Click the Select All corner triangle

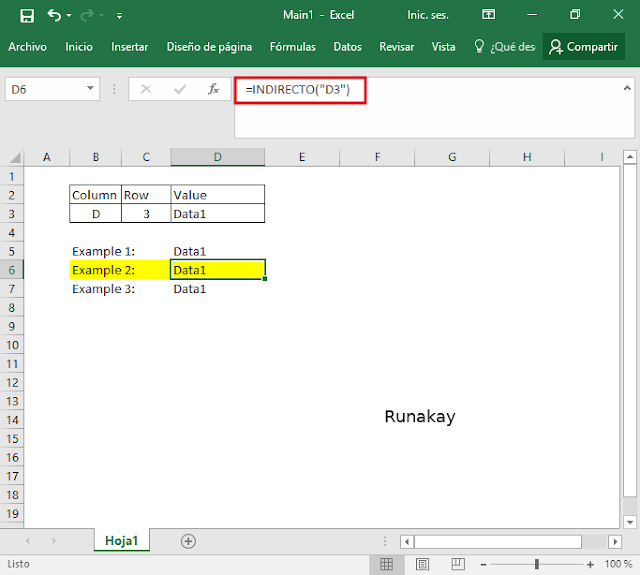(x=15, y=158)
